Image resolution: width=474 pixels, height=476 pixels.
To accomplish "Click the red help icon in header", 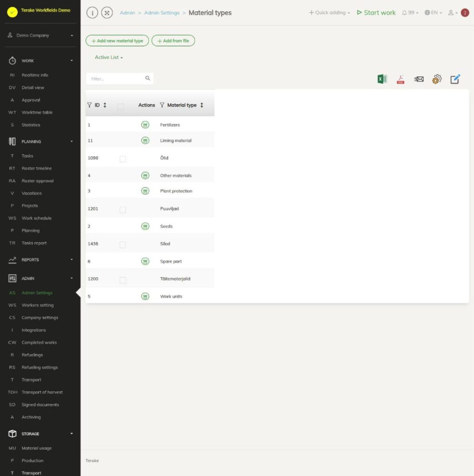I will (465, 13).
